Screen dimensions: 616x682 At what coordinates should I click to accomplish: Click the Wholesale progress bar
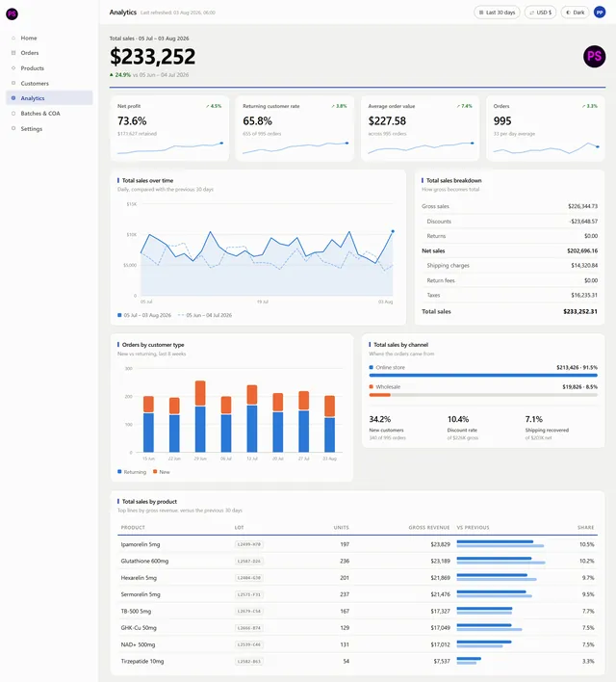[x=483, y=395]
